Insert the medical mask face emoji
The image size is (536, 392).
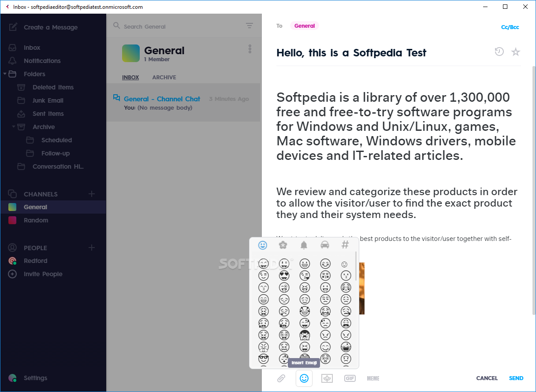pyautogui.click(x=346, y=347)
